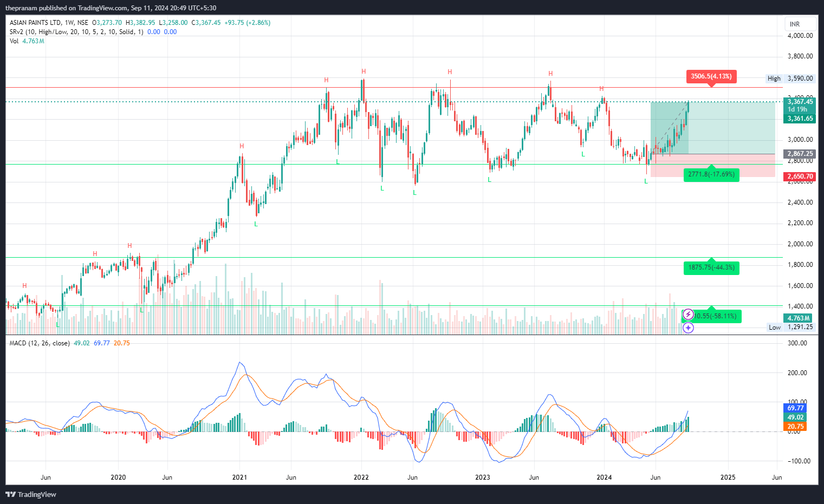Click the 2024 label on time axis
This screenshot has width=824, height=504.
pyautogui.click(x=604, y=477)
